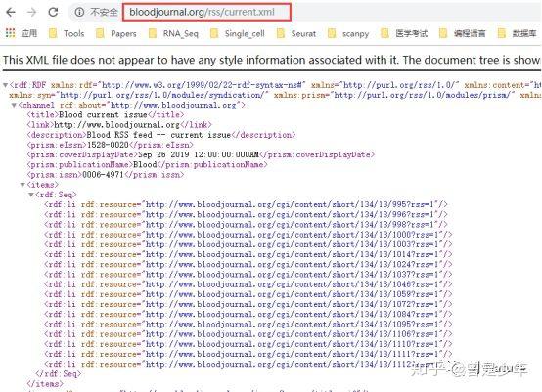Image resolution: width=542 pixels, height=392 pixels.
Task: Click the rdf:li resource ending 134/13/1110
Action: coord(248,344)
